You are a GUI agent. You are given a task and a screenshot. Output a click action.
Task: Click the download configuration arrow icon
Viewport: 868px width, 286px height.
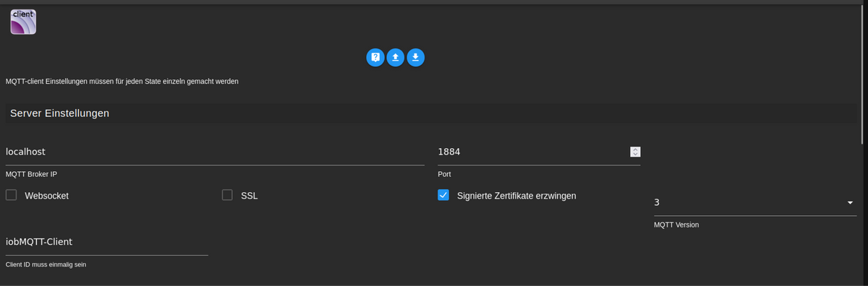[415, 58]
